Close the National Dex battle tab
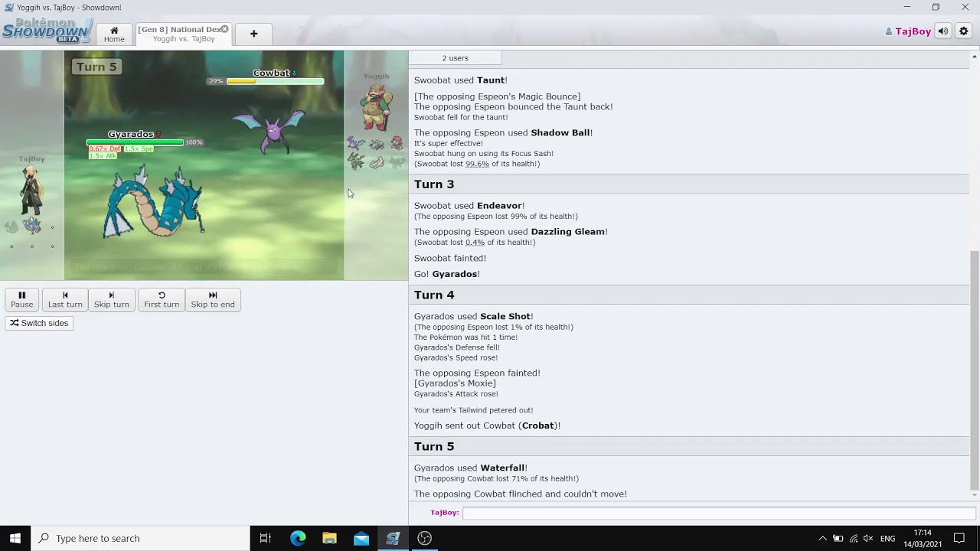 224,29
